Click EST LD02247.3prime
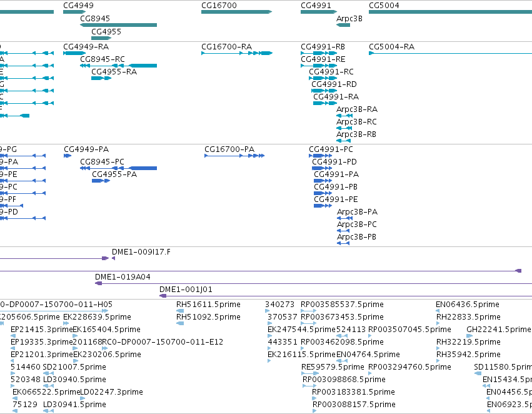This screenshot has height=414, width=532. pos(111,393)
